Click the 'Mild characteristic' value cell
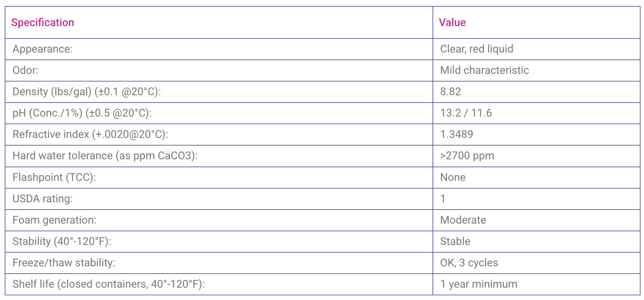The height and width of the screenshot is (300, 644). click(x=484, y=70)
